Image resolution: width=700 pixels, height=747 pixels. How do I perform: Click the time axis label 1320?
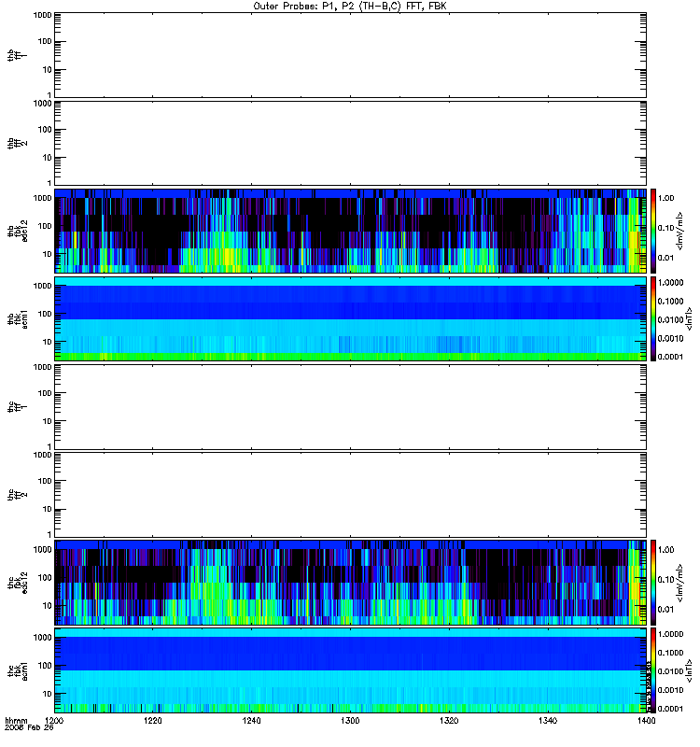point(449,721)
